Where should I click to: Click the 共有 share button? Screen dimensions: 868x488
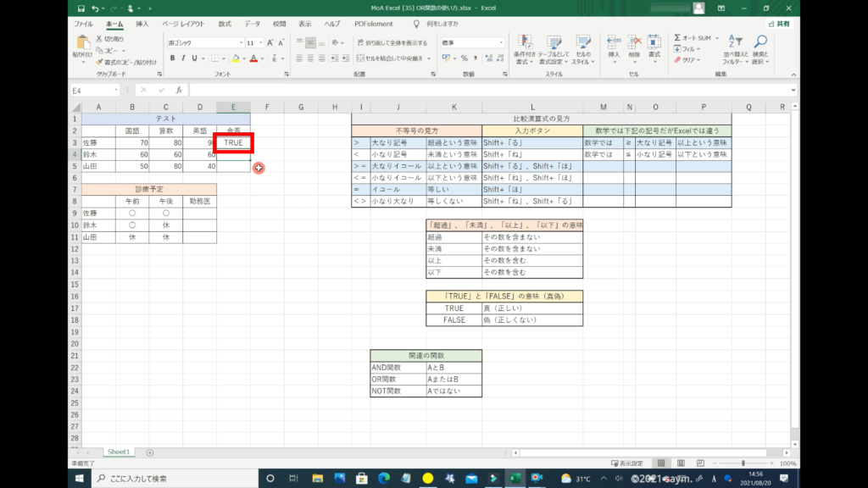coord(781,25)
